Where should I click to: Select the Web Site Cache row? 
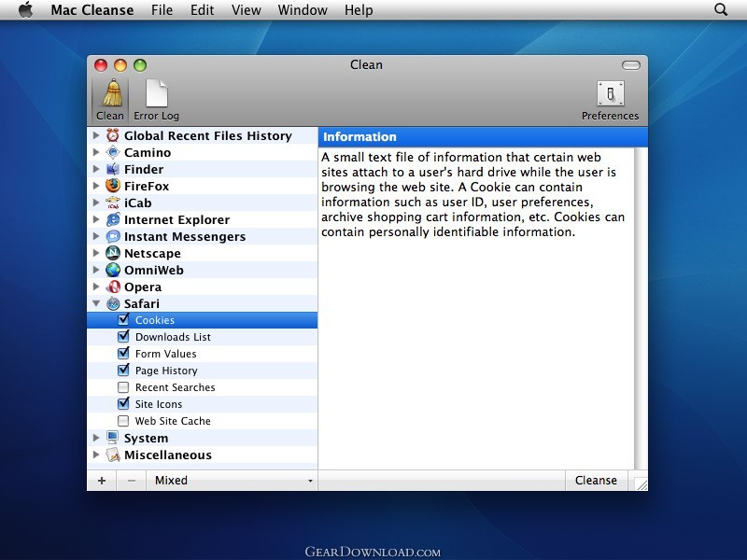(203, 421)
